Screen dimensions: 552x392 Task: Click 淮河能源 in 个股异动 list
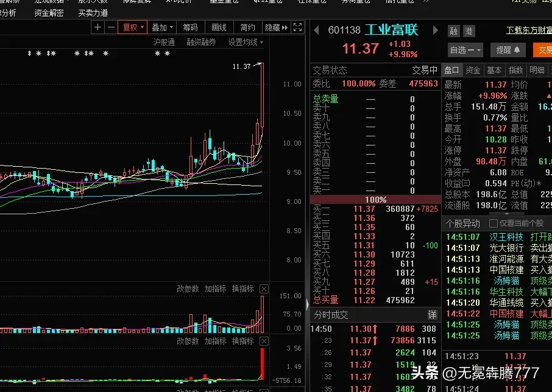click(506, 259)
